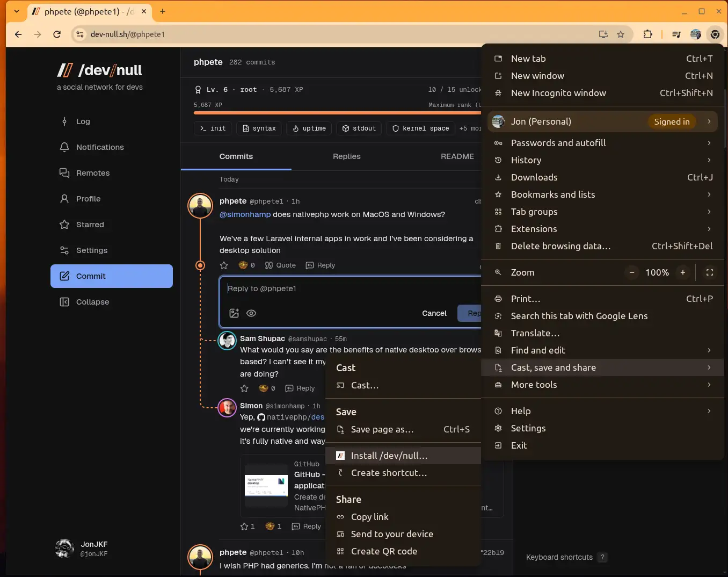The height and width of the screenshot is (577, 728).
Task: Open the media controls toolbar icon
Action: pos(676,34)
